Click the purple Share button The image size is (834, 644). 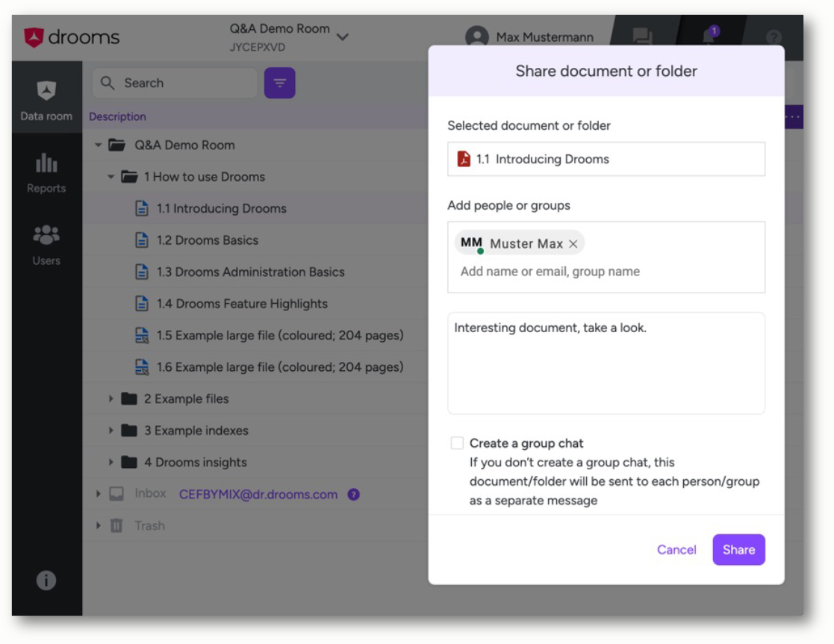pyautogui.click(x=738, y=549)
